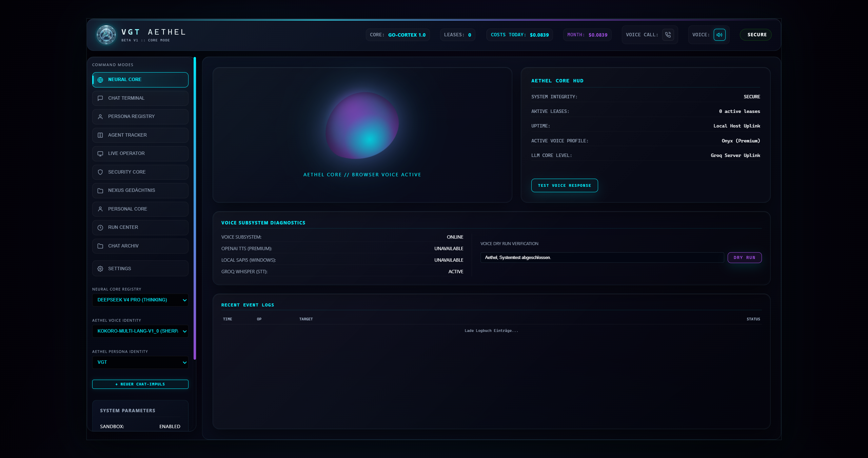Screen dimensions: 868x458
Task: Click the dry run text input field
Action: pos(602,258)
